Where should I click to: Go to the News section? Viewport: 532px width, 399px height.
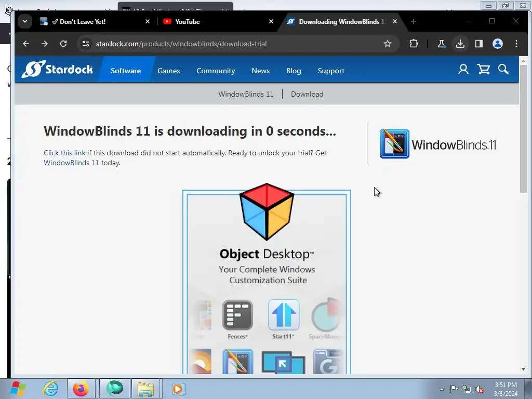tap(261, 71)
